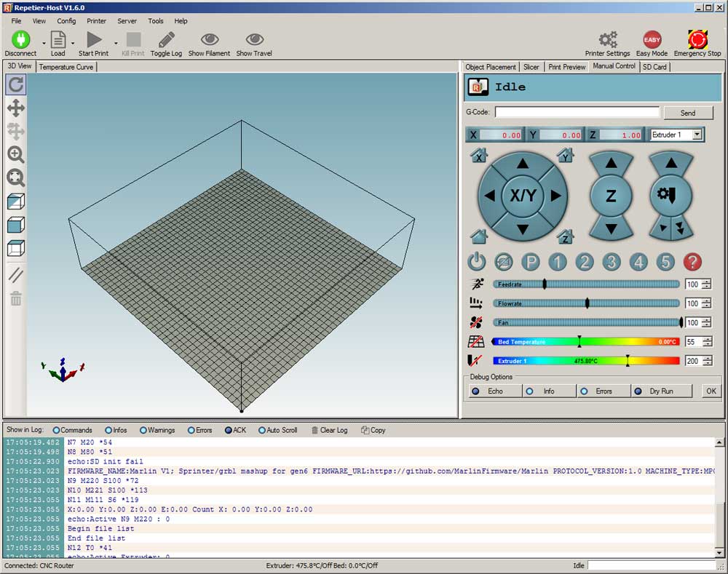Toggle ACK in log filter
The height and width of the screenshot is (574, 728).
(235, 430)
